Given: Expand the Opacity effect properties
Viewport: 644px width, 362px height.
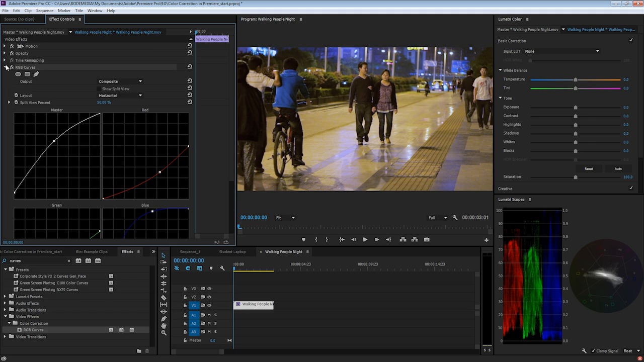Looking at the screenshot, I should [x=5, y=53].
